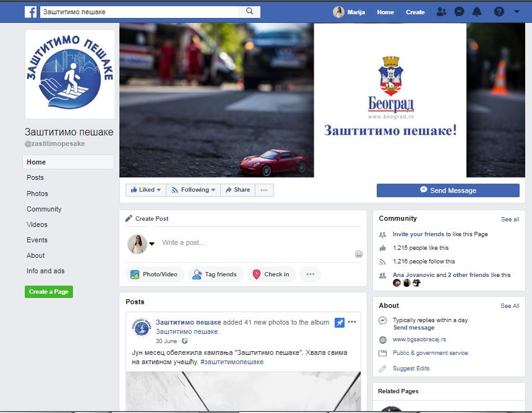Open page more-options ellipsis beside Share
The height and width of the screenshot is (413, 532).
click(264, 190)
